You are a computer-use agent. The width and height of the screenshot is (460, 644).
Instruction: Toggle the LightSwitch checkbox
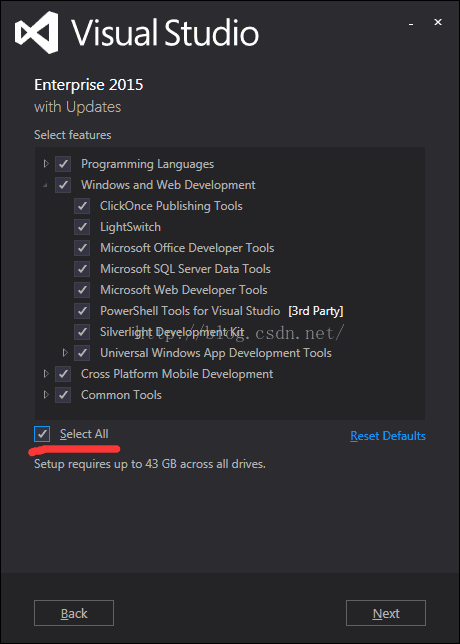tap(82, 227)
